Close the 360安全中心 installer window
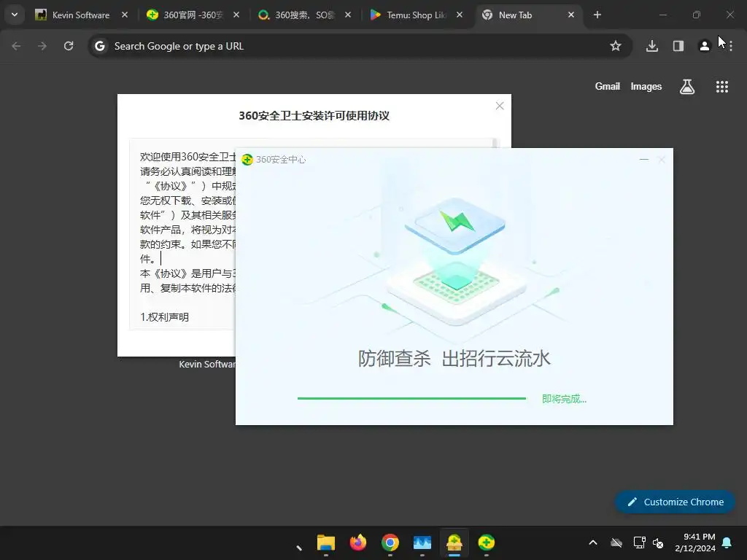Screen dimensions: 747x560 tap(662, 160)
